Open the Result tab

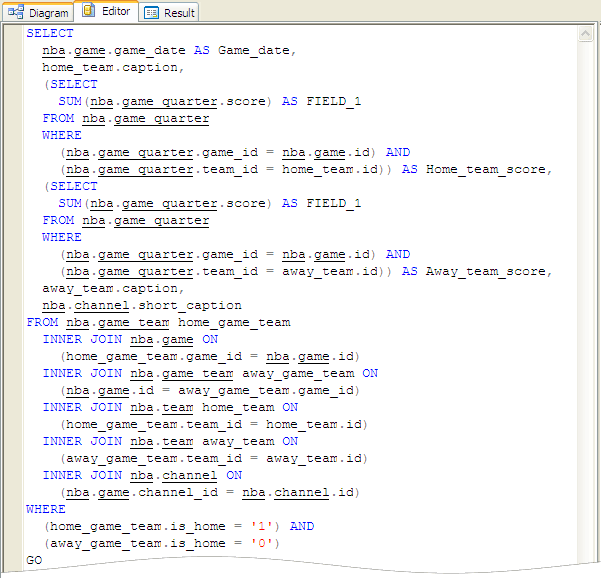click(x=169, y=13)
